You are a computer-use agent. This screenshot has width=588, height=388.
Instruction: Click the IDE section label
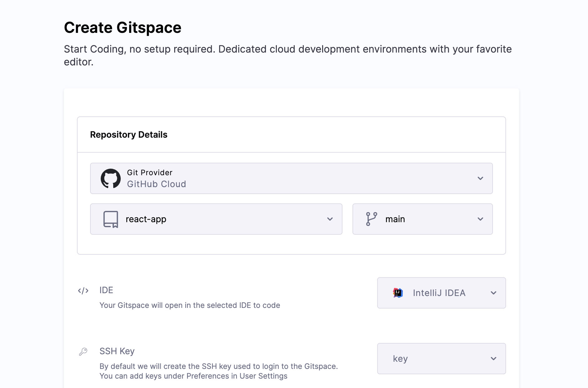click(106, 290)
